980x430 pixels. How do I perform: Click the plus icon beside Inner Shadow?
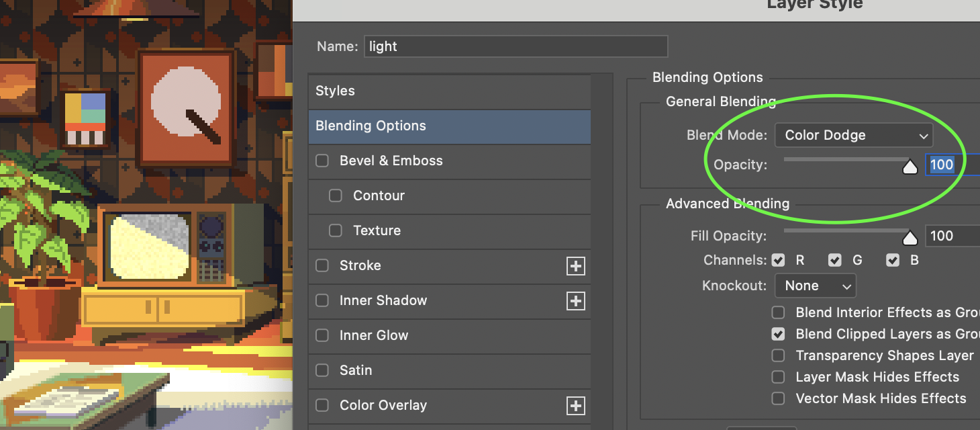[x=575, y=301]
